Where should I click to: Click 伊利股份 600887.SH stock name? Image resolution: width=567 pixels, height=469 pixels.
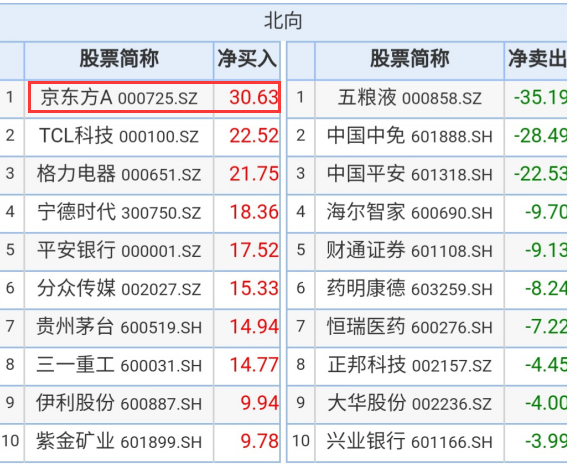click(x=119, y=403)
